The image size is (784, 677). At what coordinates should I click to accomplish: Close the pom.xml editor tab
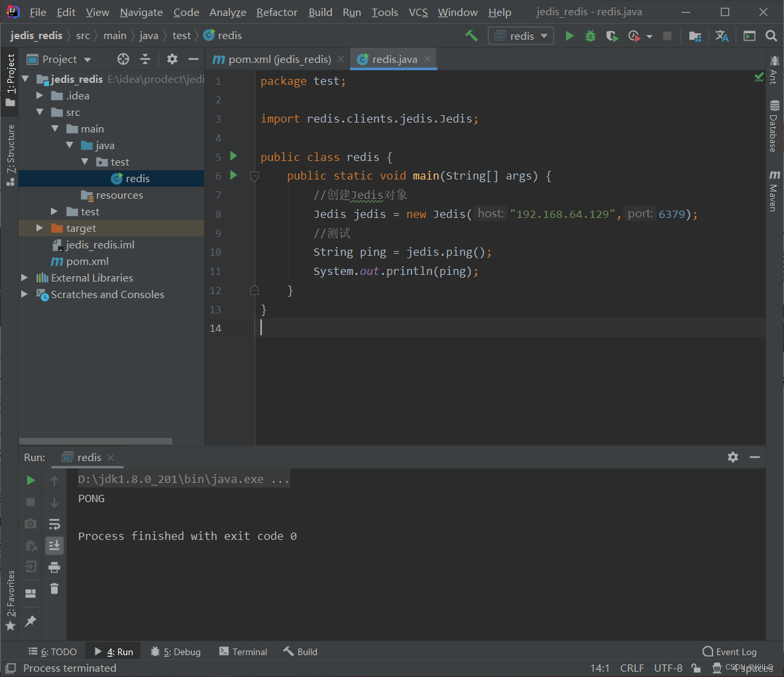341,59
